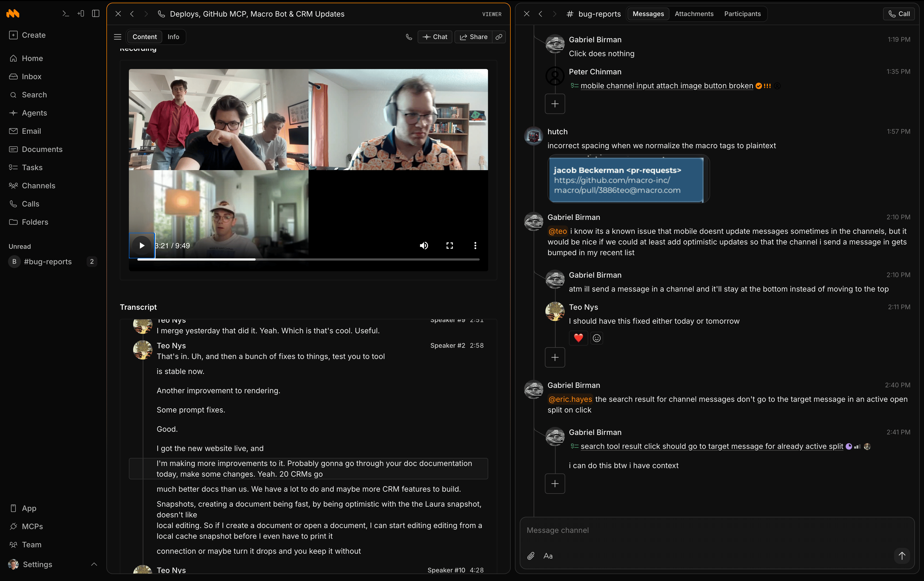Play the call recording video
This screenshot has height=581, width=924.
(142, 245)
